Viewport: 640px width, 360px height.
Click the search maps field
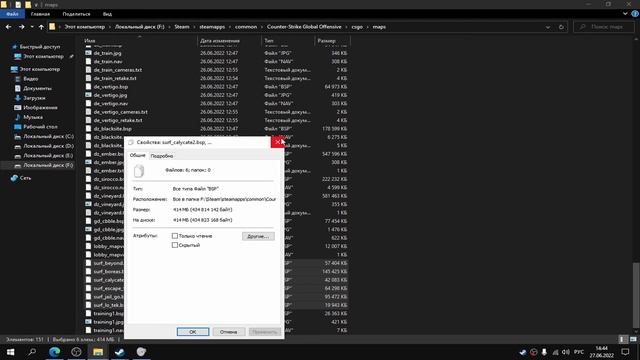604,27
